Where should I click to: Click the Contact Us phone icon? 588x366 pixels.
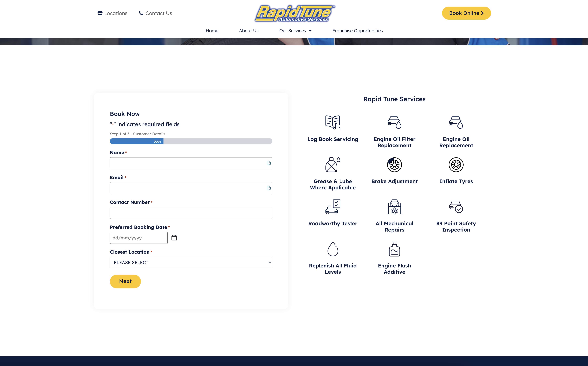click(x=141, y=13)
